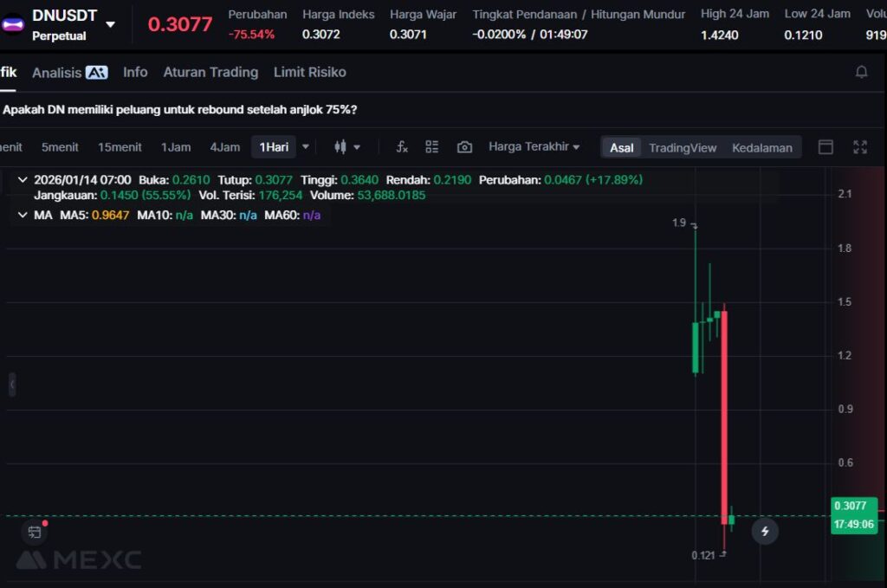
Task: Select the 4Jam timeframe
Action: (x=224, y=147)
